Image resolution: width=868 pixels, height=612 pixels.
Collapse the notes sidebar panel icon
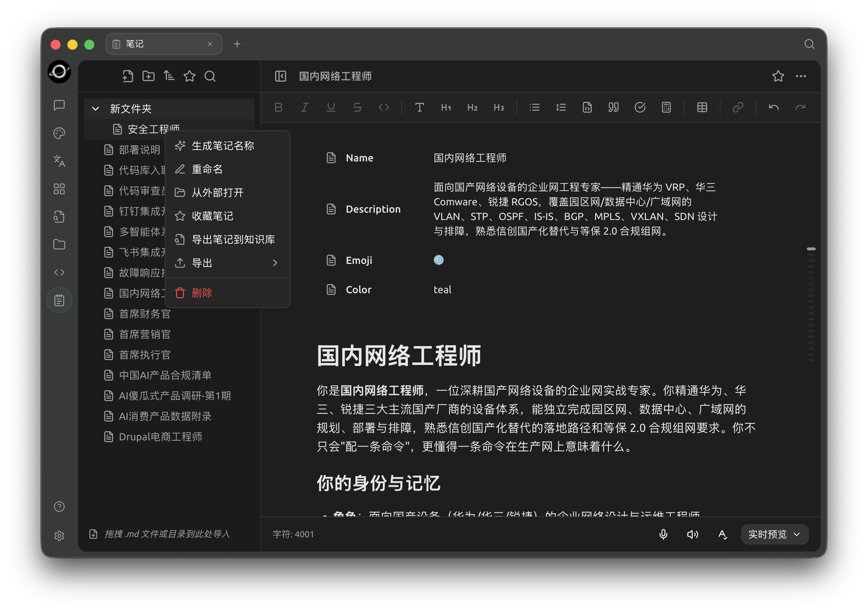click(281, 76)
